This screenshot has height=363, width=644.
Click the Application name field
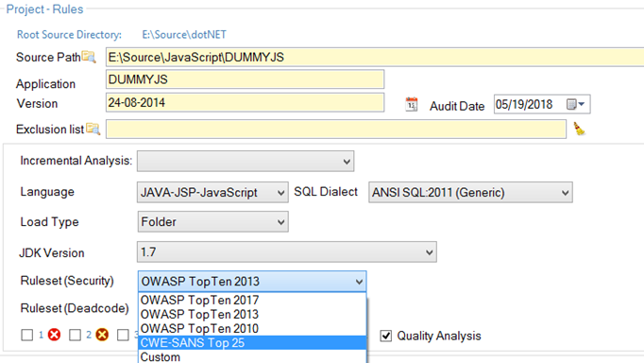click(245, 79)
